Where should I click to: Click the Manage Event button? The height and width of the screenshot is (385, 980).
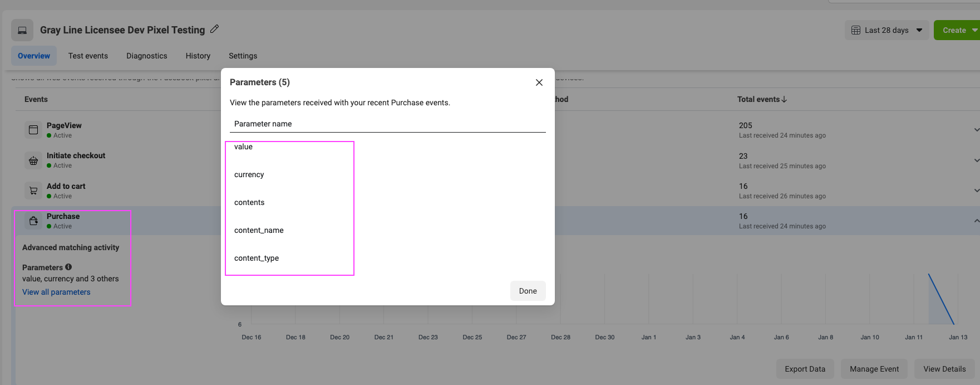[x=874, y=369]
